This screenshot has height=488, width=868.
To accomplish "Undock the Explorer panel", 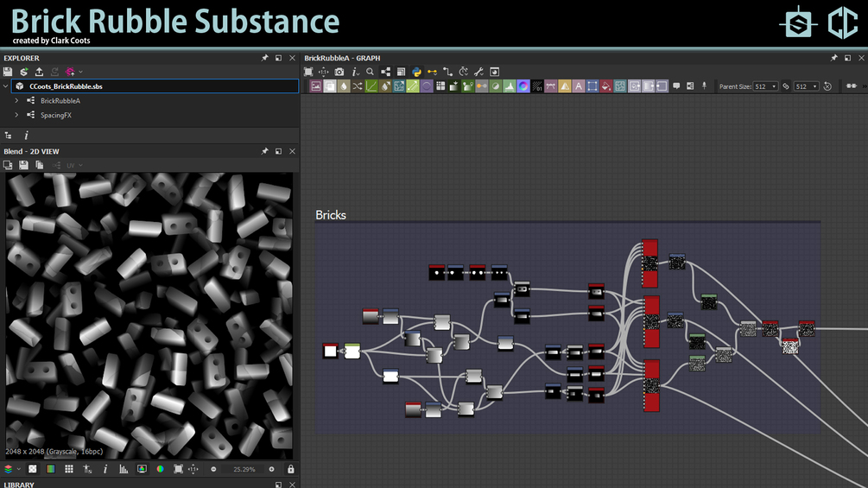I will point(278,58).
